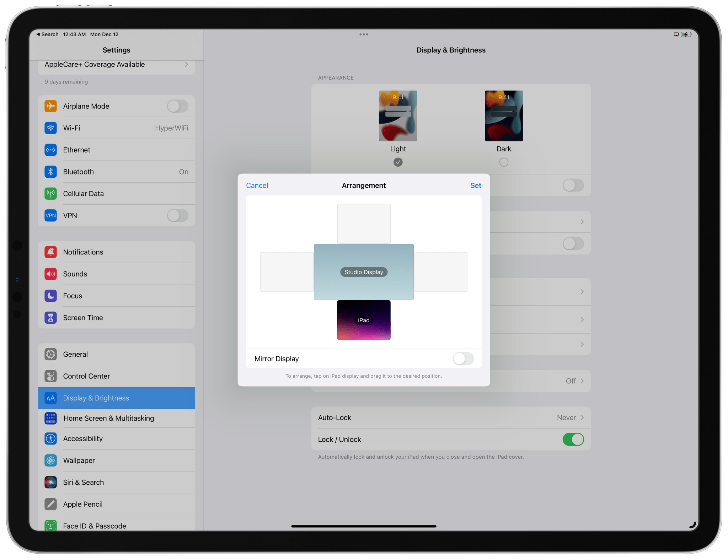The image size is (728, 560).
Task: Open Focus settings
Action: (116, 296)
